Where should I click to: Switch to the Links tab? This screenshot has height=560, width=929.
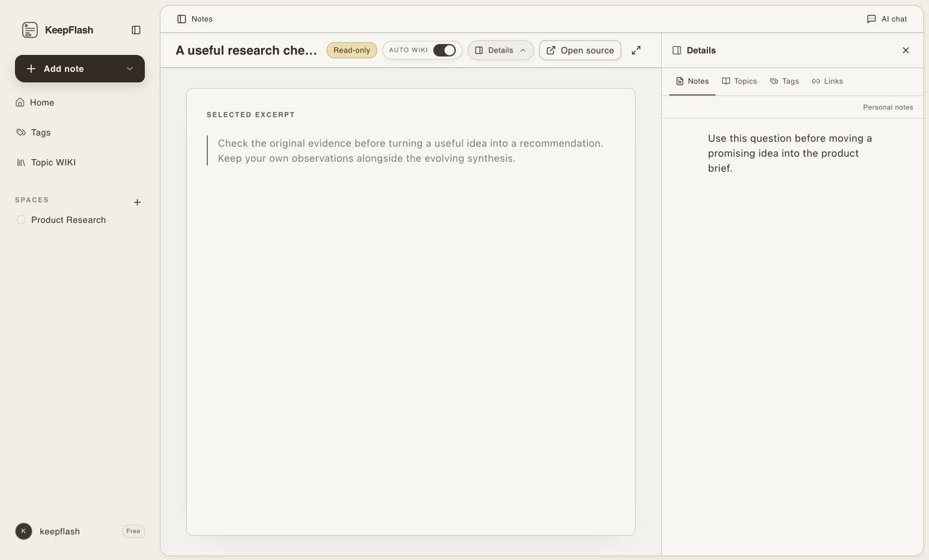pos(827,81)
